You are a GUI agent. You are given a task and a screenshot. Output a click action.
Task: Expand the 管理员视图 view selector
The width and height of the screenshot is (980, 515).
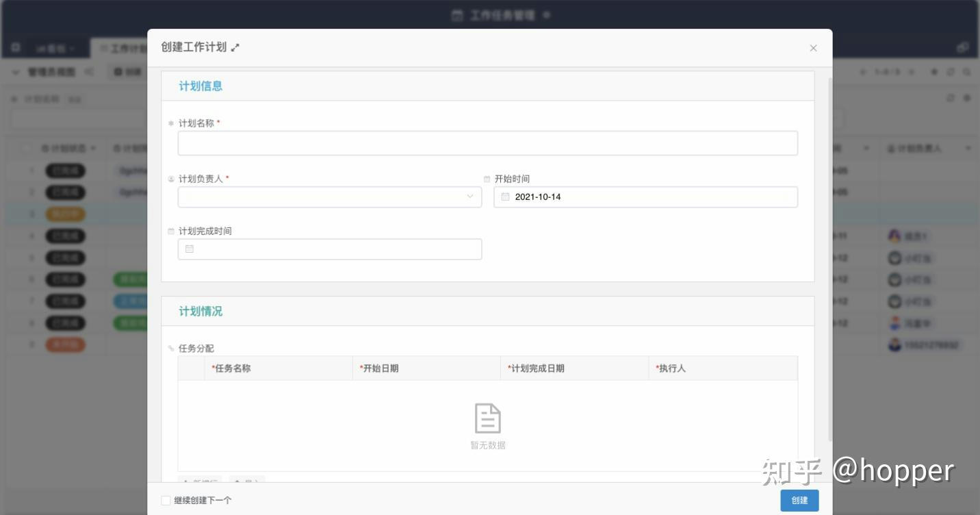(16, 72)
